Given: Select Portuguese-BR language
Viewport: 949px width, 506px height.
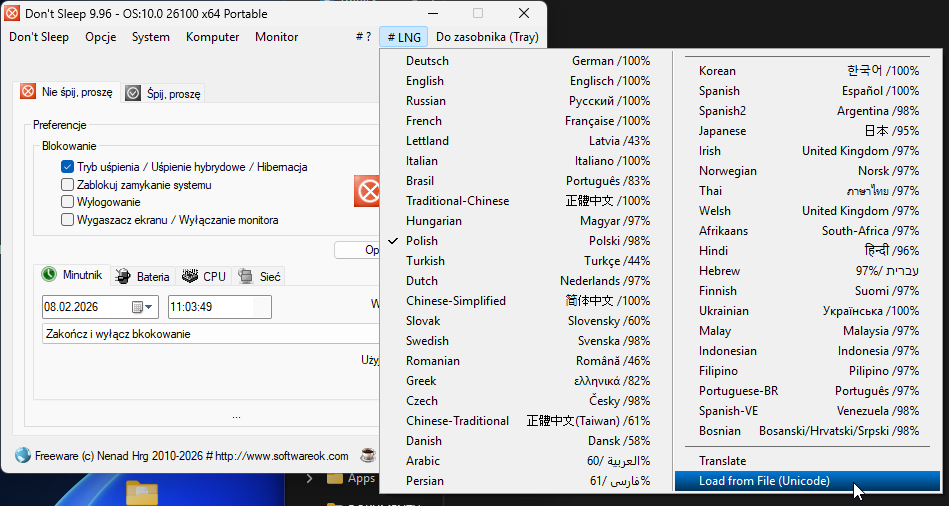Looking at the screenshot, I should click(808, 390).
